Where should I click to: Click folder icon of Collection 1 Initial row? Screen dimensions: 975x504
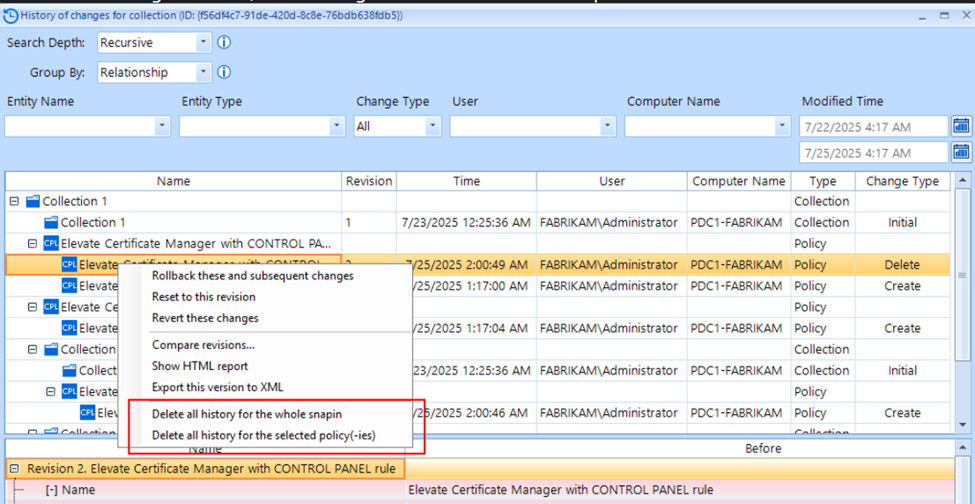click(51, 223)
